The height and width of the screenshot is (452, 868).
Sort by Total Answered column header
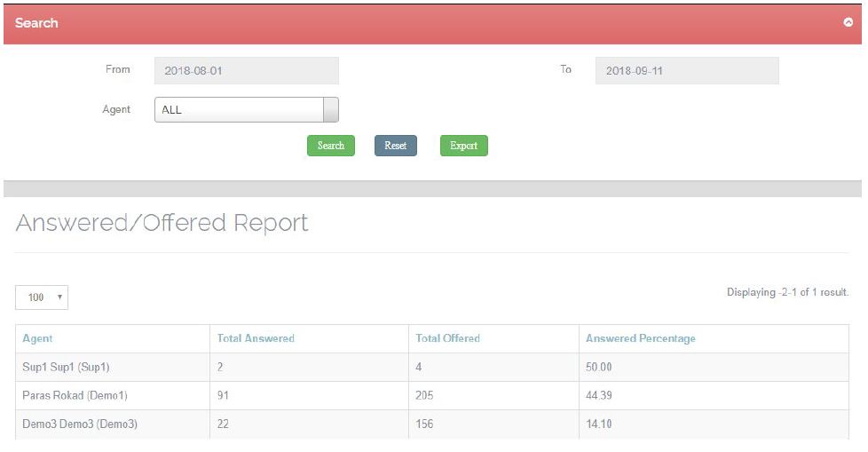(256, 338)
